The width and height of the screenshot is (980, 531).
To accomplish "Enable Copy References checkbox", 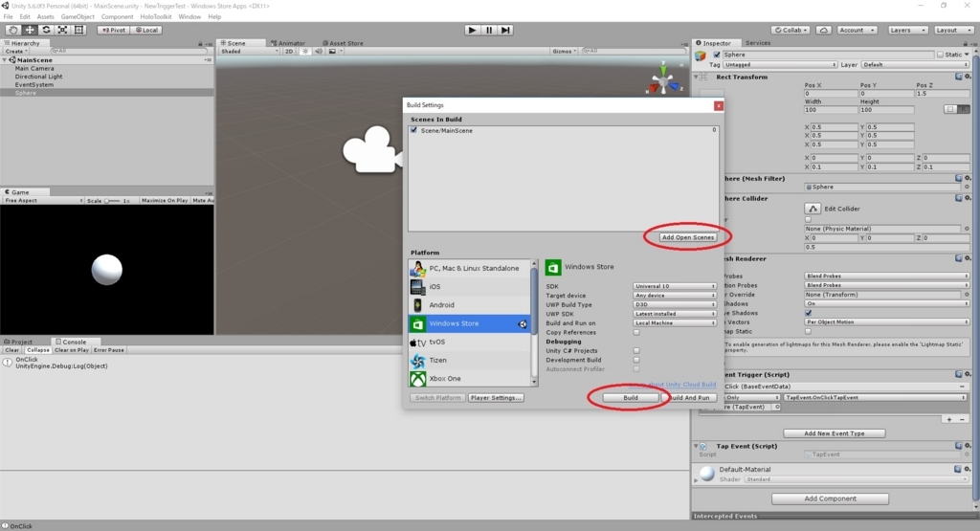I will coord(636,332).
